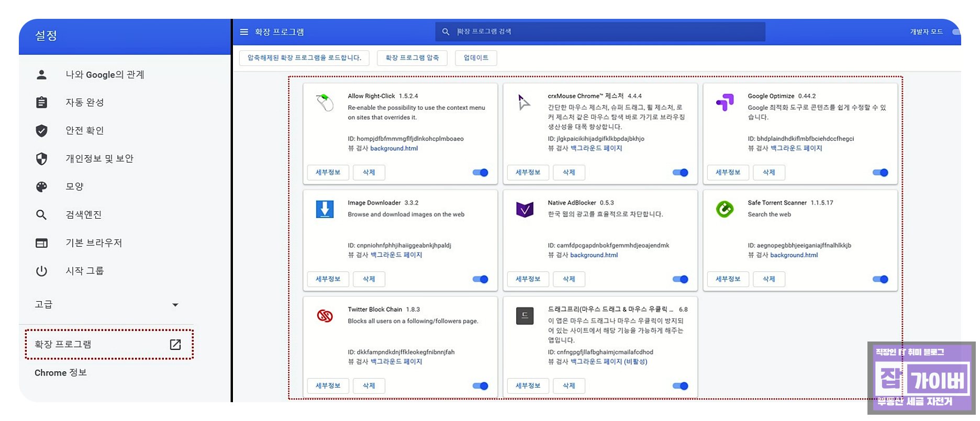This screenshot has width=980, height=421.
Task: Open background.html link of Native AdBlocker
Action: coord(594,255)
